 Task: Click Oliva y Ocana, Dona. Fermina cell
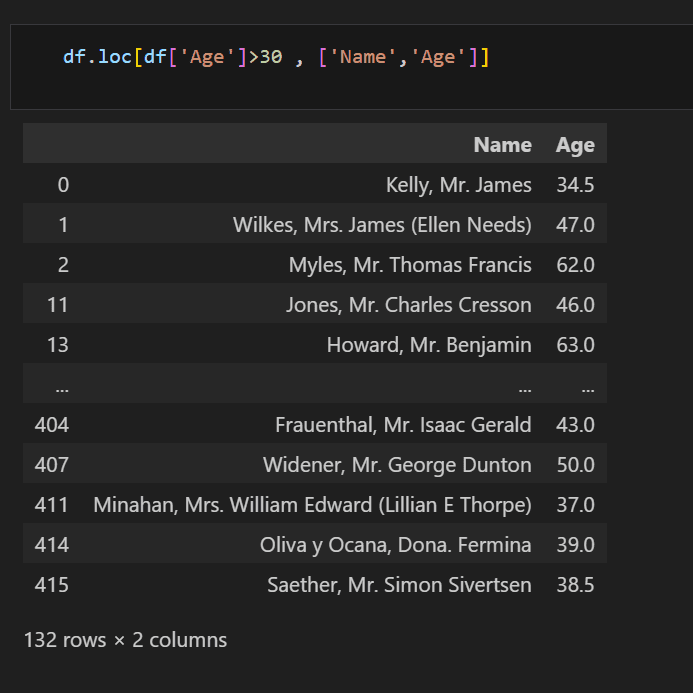click(x=396, y=545)
